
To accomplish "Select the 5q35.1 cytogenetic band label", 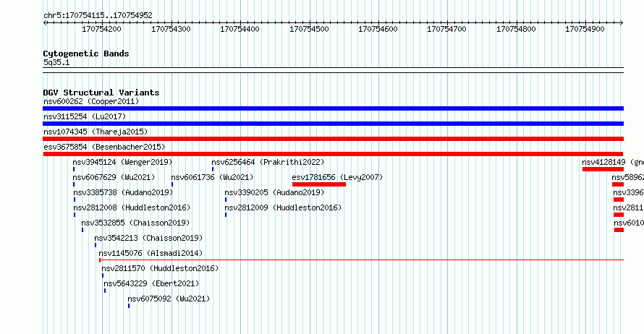I will coord(56,62).
